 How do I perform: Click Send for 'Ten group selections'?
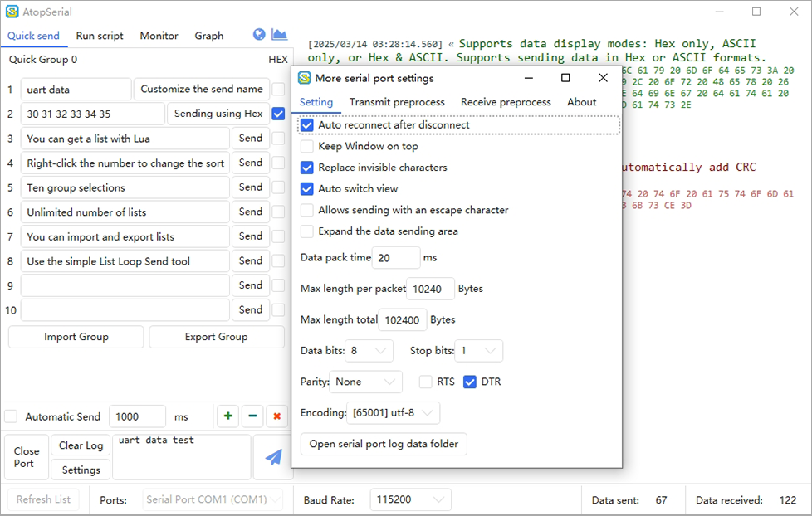[251, 187]
